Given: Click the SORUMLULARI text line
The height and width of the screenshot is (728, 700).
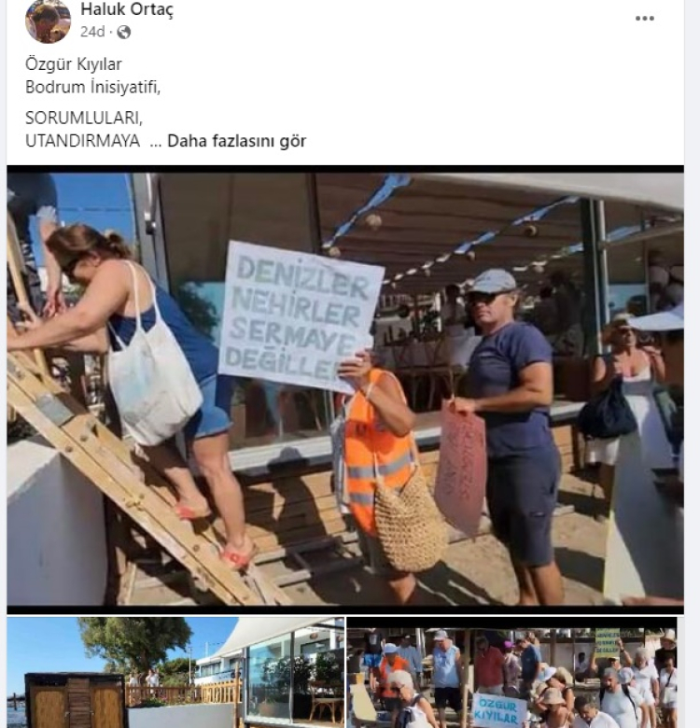Looking at the screenshot, I should (84, 118).
